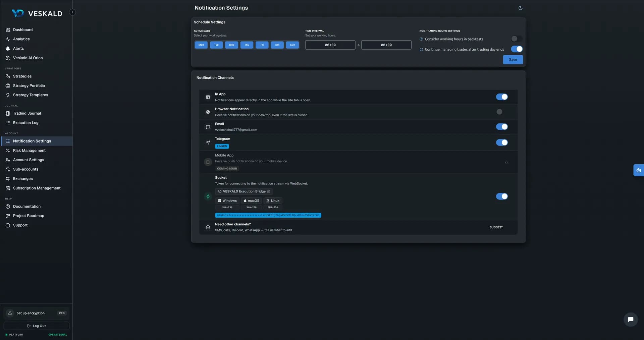Enable Browser Notification toggle
This screenshot has height=340, width=644.
coord(502,112)
